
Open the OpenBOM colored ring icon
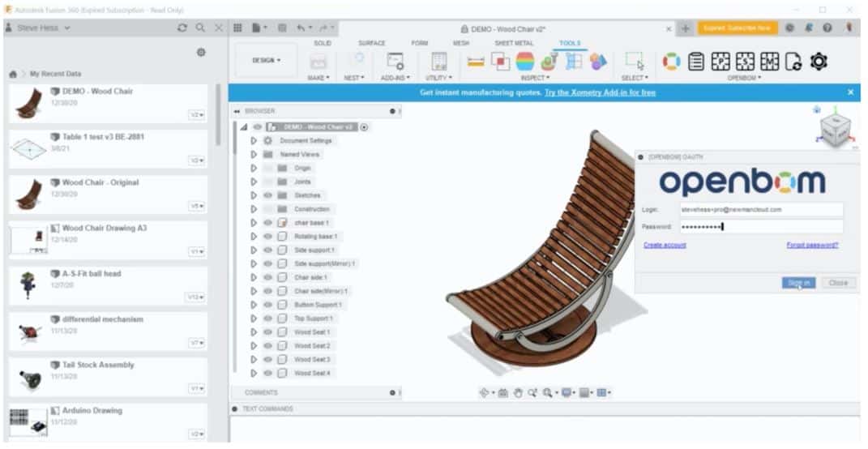pos(672,62)
